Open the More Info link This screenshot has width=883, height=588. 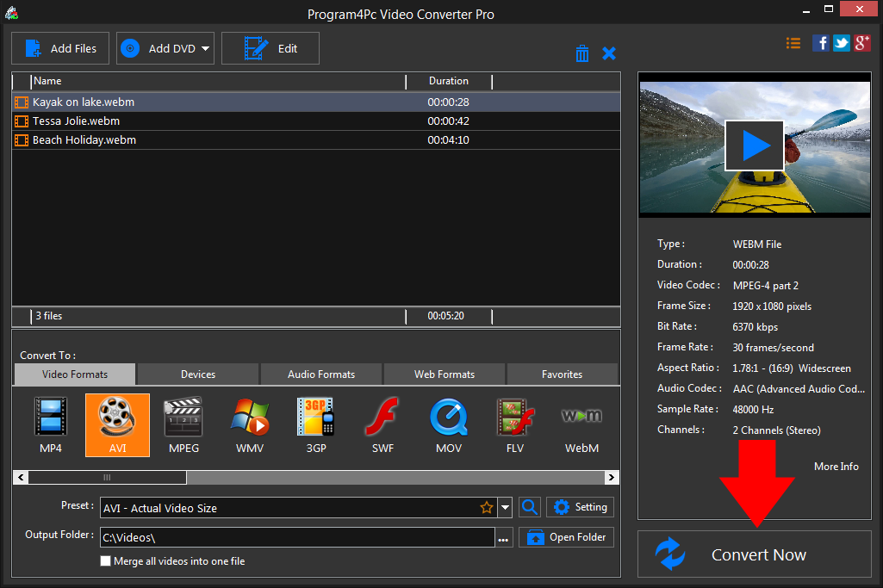(x=835, y=466)
